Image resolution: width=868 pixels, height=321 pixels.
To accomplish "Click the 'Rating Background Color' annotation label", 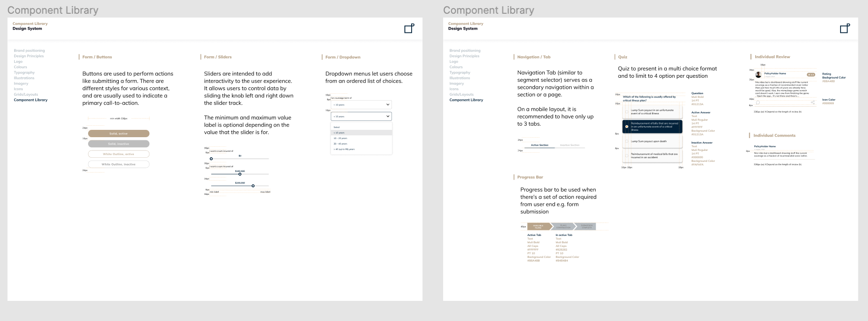I will point(834,76).
